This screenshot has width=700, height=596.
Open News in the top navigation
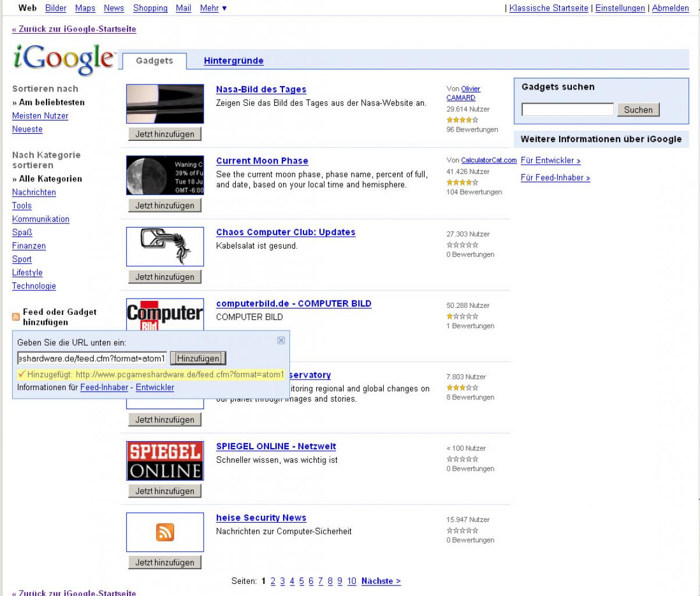114,8
